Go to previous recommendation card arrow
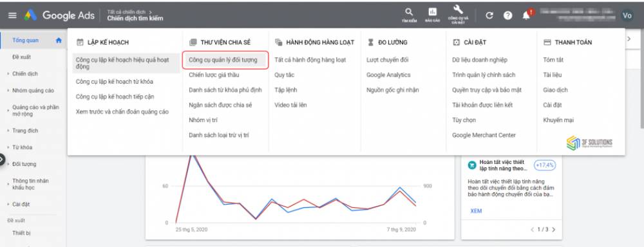The image size is (644, 247). point(533,230)
